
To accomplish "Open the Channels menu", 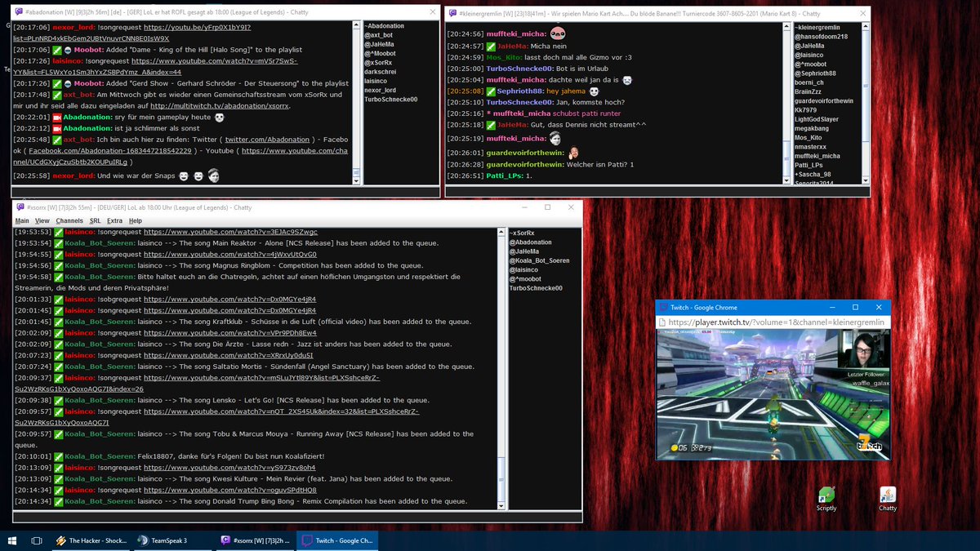I will coord(69,220).
